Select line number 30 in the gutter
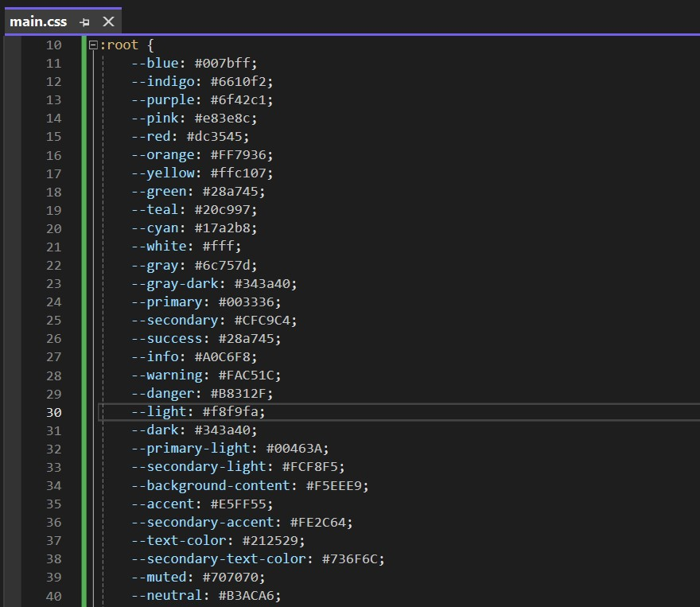 tap(53, 412)
